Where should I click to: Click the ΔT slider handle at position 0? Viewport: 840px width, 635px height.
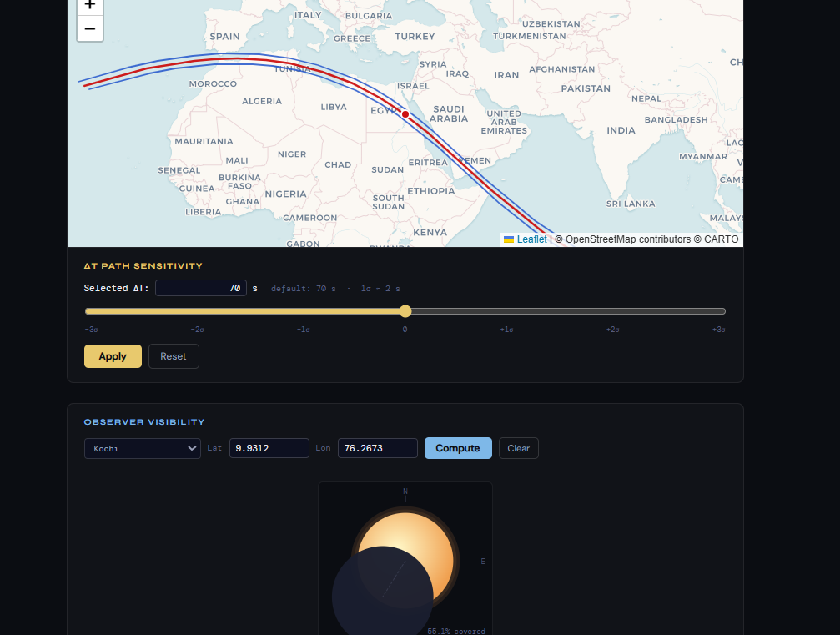(x=405, y=310)
